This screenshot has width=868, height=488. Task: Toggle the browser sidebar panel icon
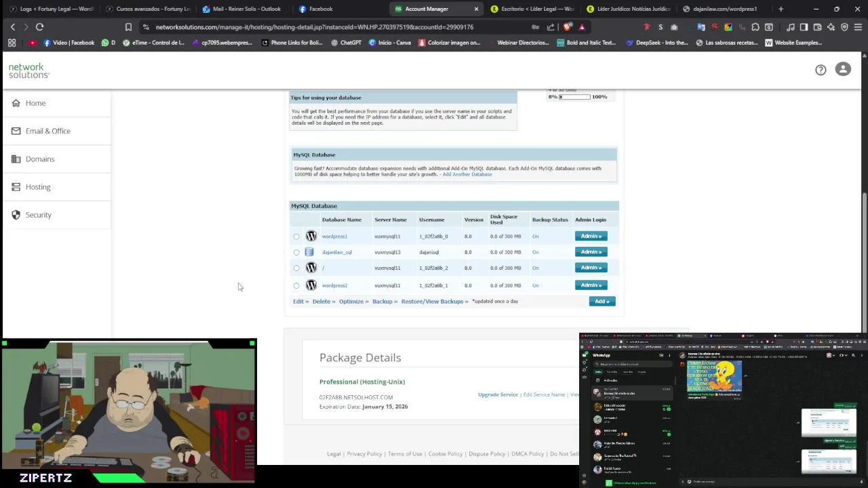pyautogui.click(x=804, y=27)
